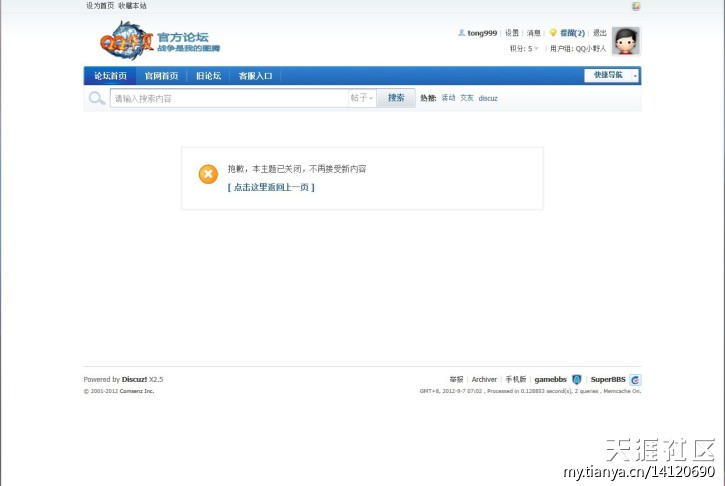Click the gamebbs shield icon
This screenshot has height=486, width=725.
[x=577, y=380]
